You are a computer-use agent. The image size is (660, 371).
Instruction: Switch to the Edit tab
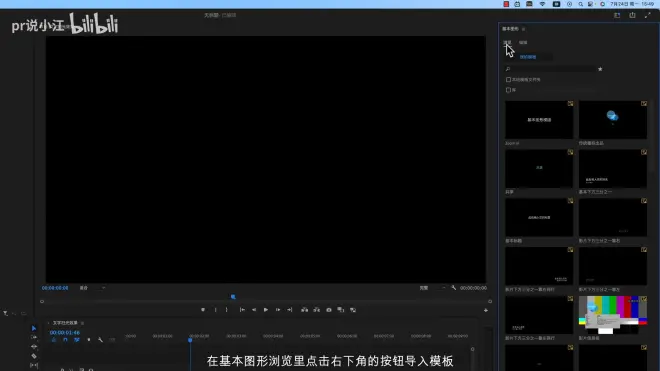(523, 43)
